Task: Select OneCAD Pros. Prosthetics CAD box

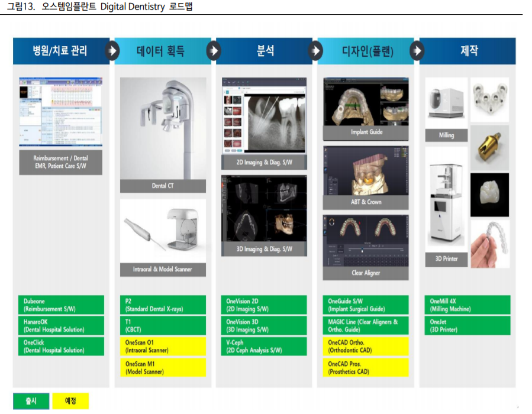Action: tap(366, 367)
